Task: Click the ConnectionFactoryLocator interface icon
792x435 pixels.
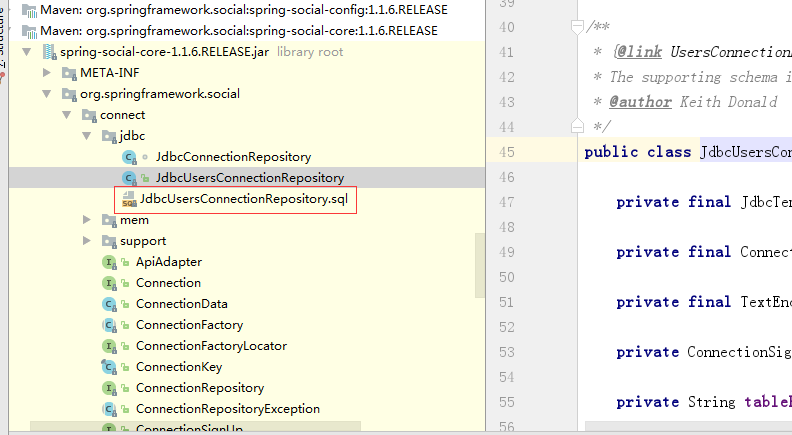Action: [x=109, y=346]
